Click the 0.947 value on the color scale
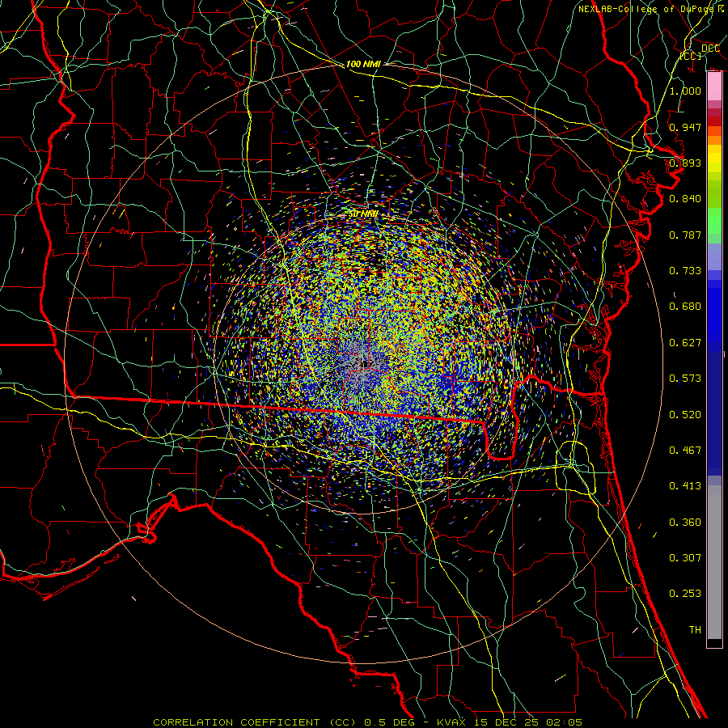Viewport: 728px width, 728px height. tap(685, 127)
